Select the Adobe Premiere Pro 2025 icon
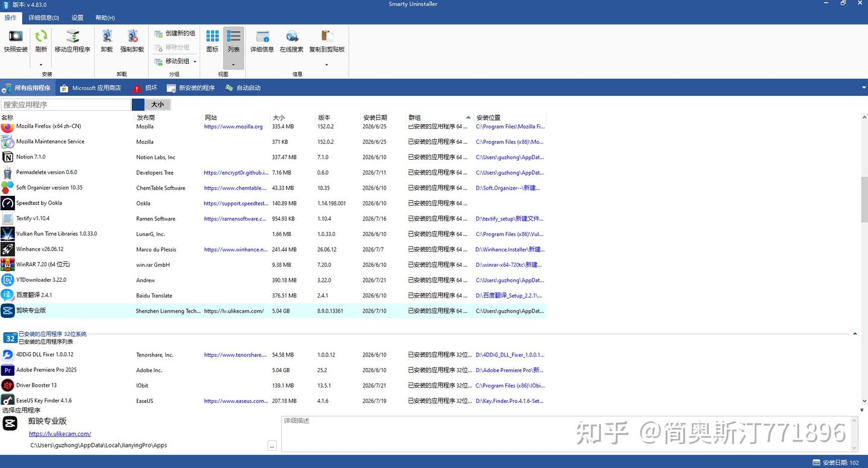This screenshot has height=468, width=868. click(x=7, y=370)
